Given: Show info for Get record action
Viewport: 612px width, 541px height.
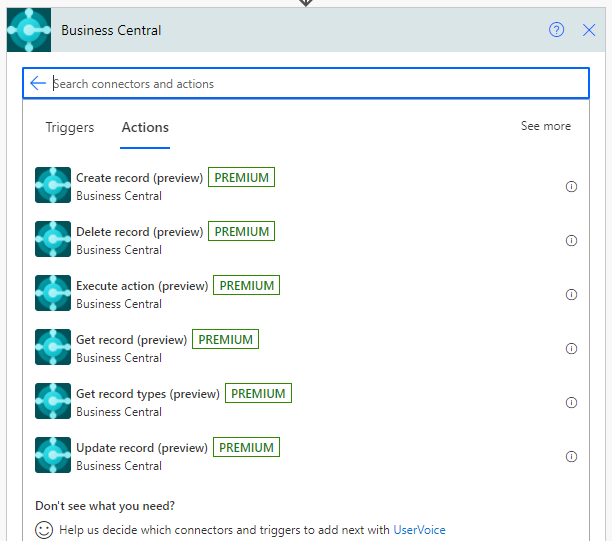Looking at the screenshot, I should tap(571, 349).
